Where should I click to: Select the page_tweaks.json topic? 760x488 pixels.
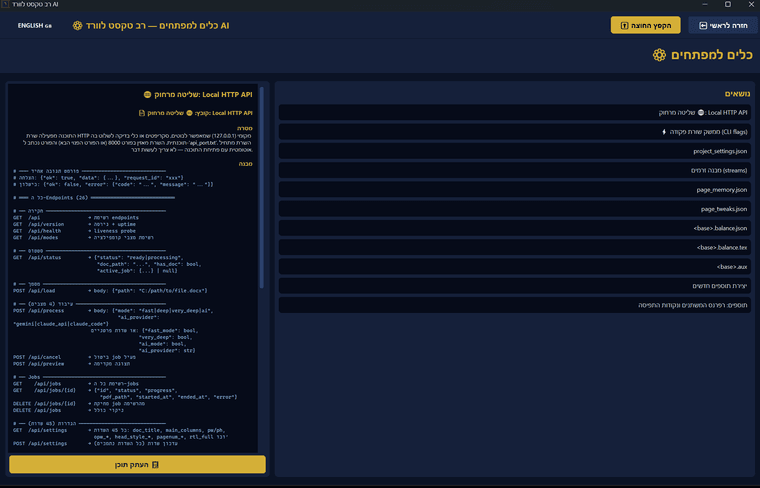tap(514, 209)
